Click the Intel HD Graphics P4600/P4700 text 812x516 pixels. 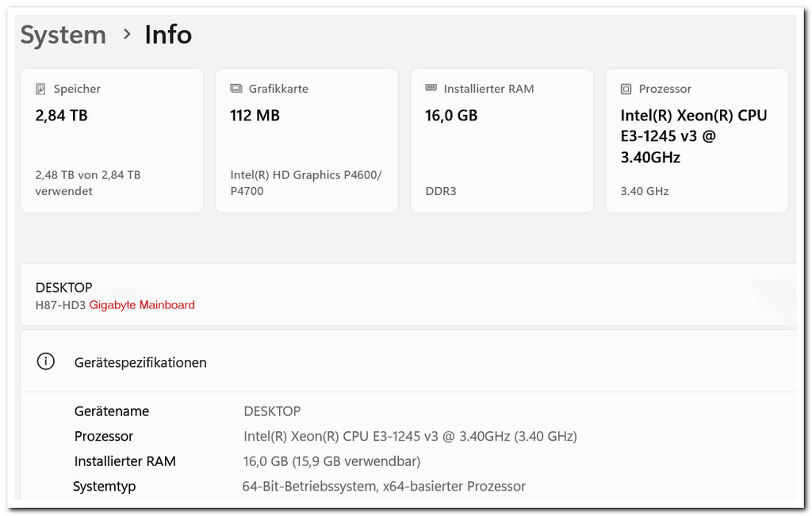click(305, 182)
